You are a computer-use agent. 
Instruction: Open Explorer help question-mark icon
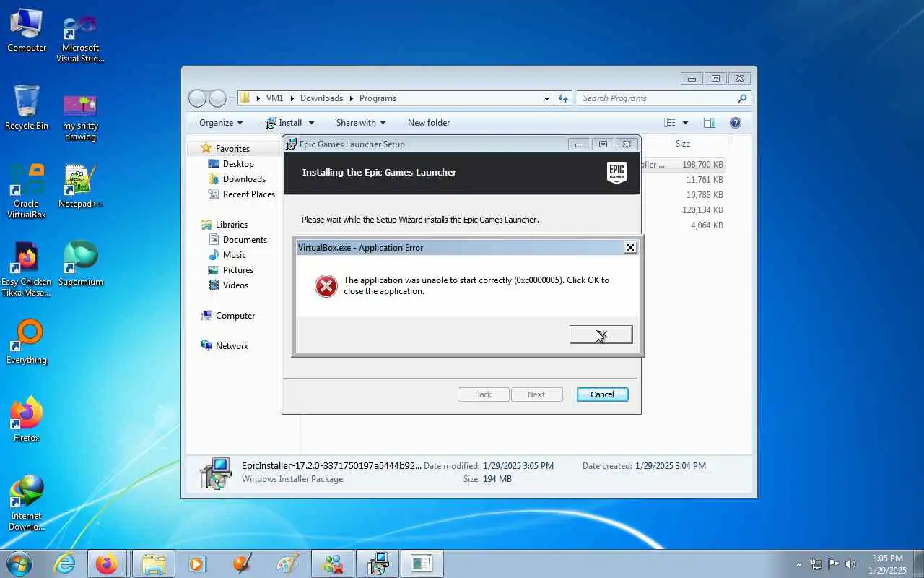coord(736,123)
